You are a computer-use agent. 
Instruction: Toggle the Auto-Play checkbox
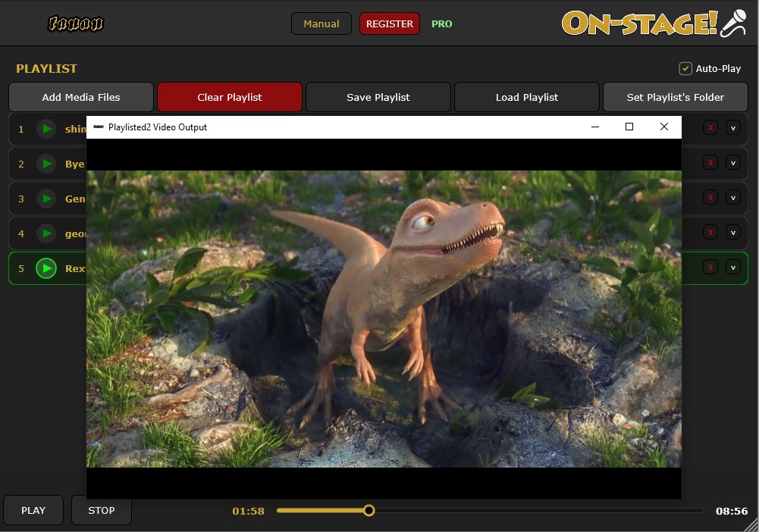click(685, 68)
